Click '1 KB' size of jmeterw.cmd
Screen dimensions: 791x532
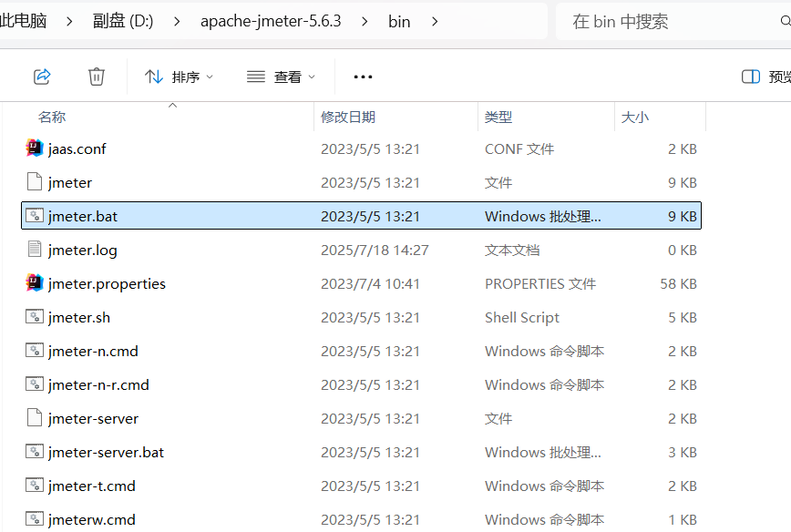click(683, 520)
